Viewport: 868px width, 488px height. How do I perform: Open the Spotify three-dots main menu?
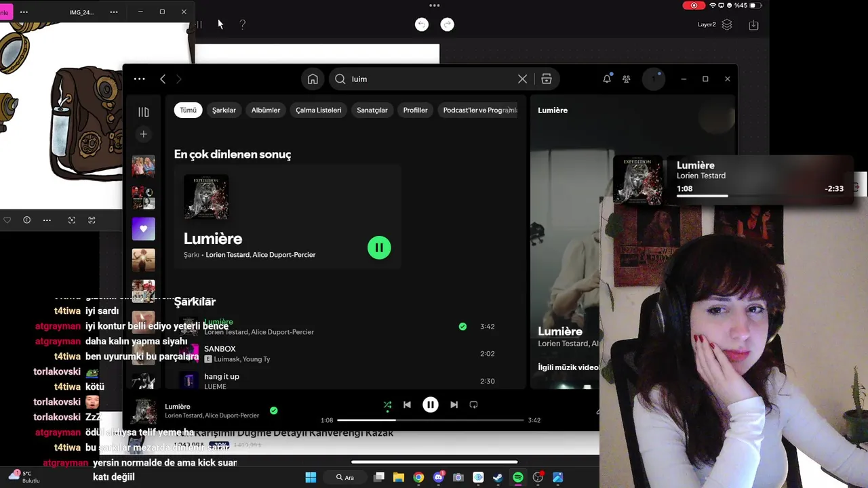click(139, 79)
